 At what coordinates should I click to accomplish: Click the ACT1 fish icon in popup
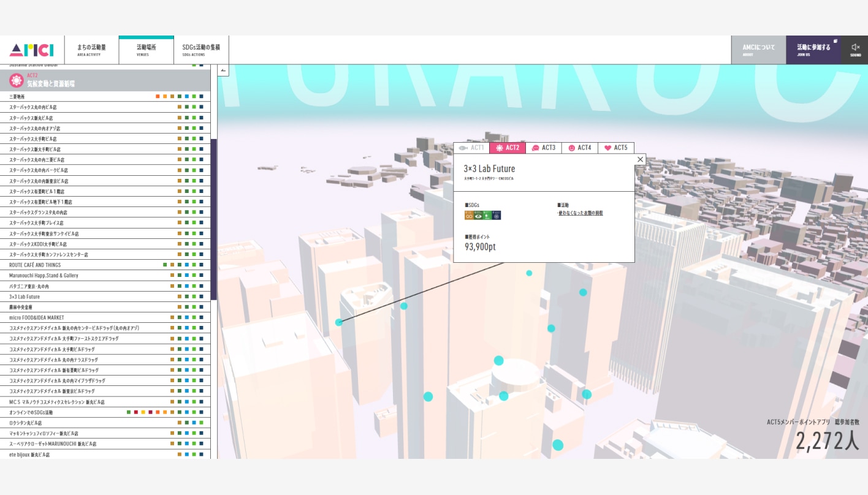pyautogui.click(x=463, y=148)
